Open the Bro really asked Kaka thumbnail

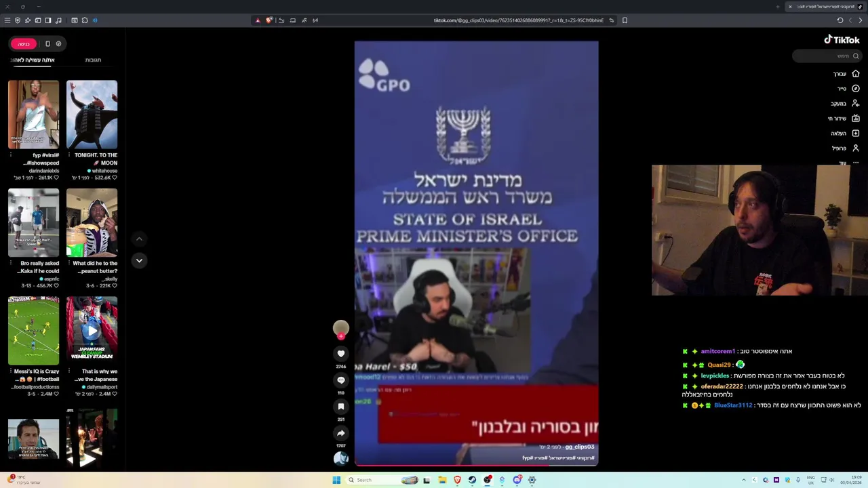click(33, 222)
